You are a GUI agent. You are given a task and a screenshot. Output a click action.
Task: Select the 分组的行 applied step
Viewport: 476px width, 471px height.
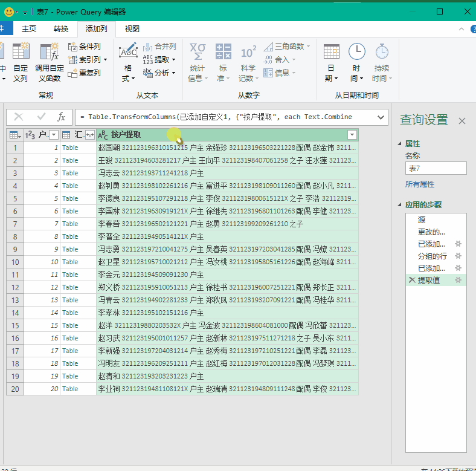432,256
